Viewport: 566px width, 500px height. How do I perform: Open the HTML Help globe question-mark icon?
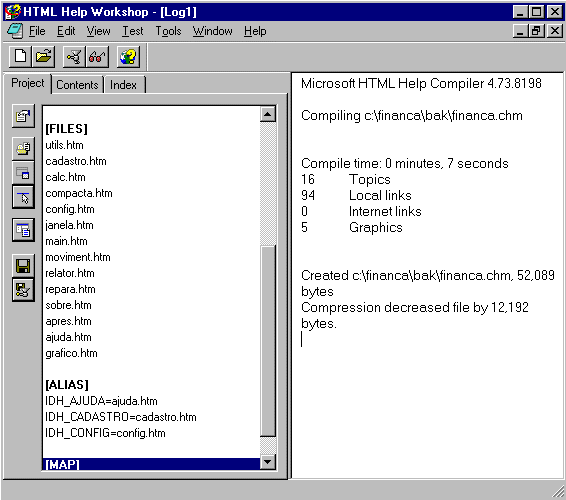pos(129,57)
